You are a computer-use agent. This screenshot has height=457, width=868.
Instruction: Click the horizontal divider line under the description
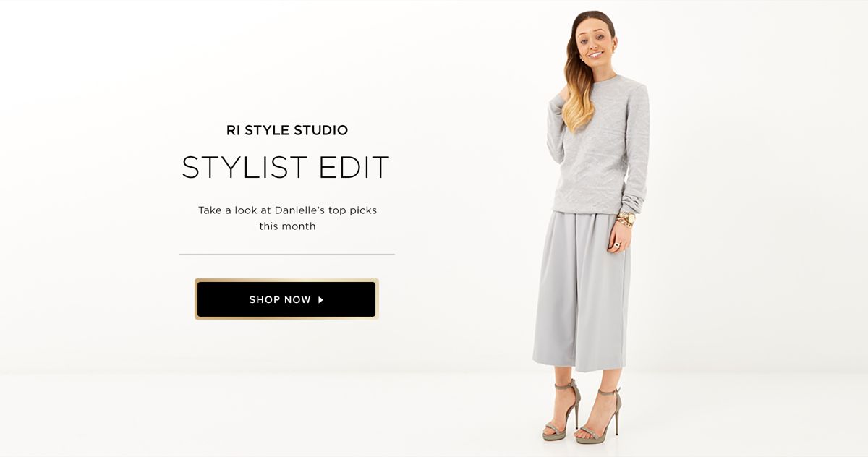[x=287, y=255]
